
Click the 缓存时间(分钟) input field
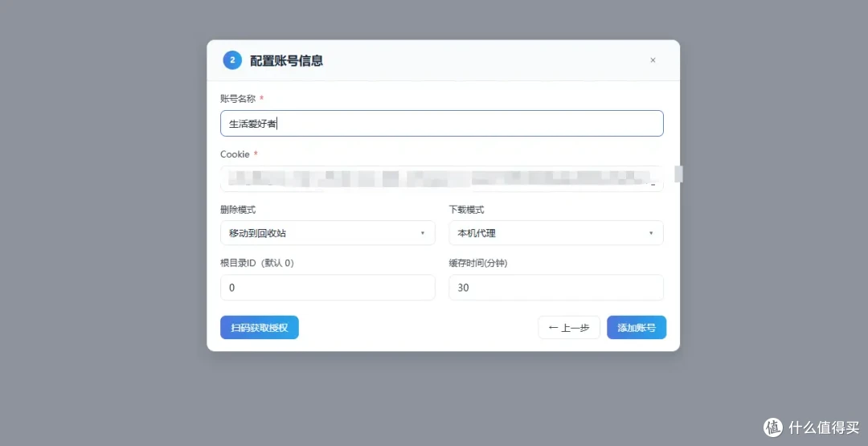[556, 288]
